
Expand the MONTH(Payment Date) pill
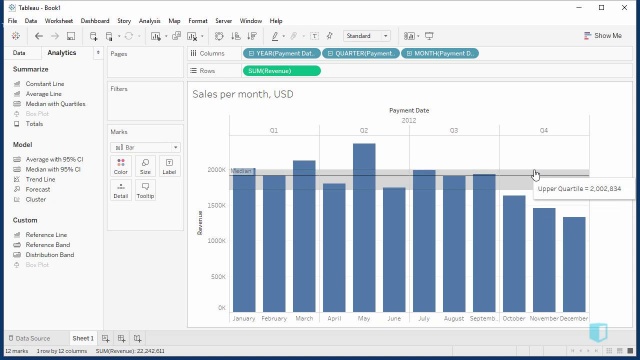(409, 53)
